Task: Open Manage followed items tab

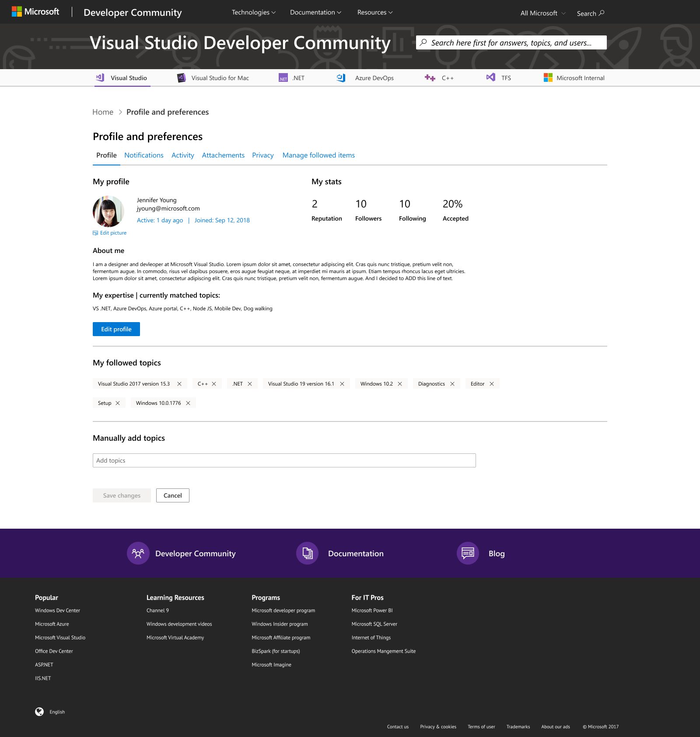Action: 318,155
